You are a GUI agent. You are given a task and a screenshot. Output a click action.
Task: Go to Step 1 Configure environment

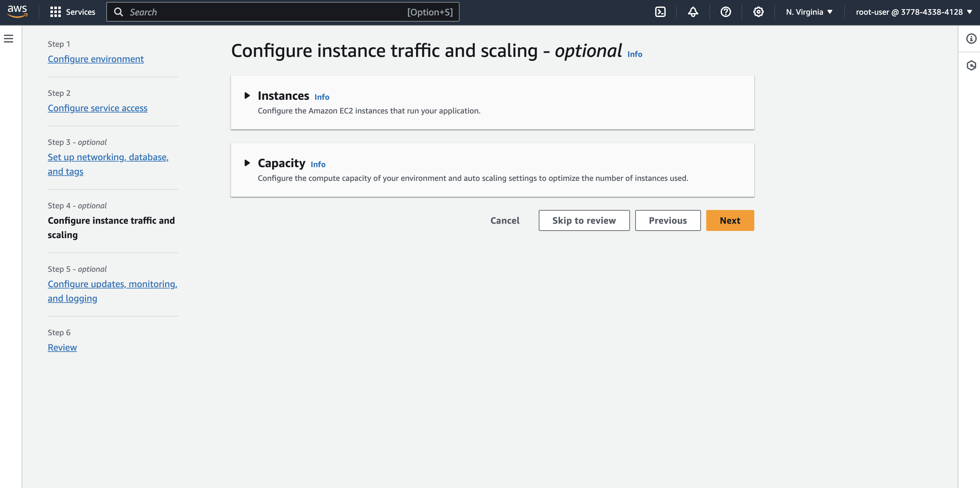96,59
